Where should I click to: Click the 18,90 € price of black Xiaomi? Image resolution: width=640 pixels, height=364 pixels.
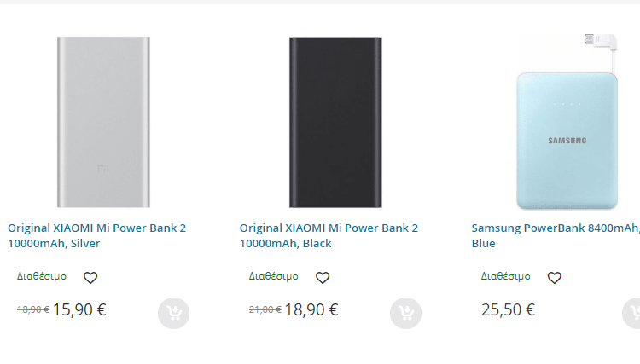311,309
